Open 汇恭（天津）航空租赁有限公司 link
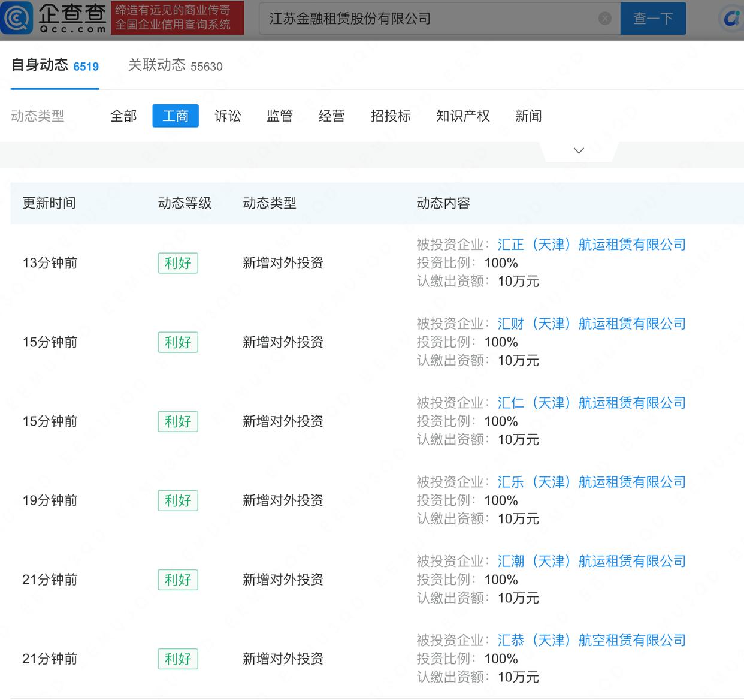744x700 pixels. tap(591, 640)
